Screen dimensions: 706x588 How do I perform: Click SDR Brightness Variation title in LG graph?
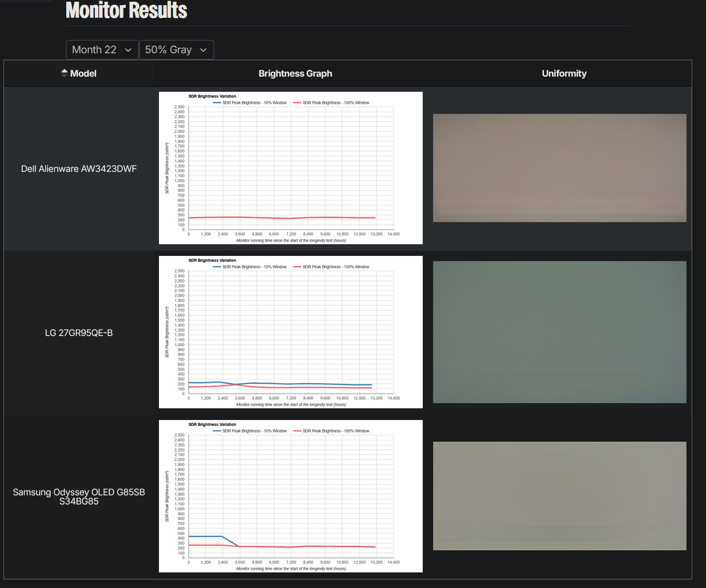(212, 261)
